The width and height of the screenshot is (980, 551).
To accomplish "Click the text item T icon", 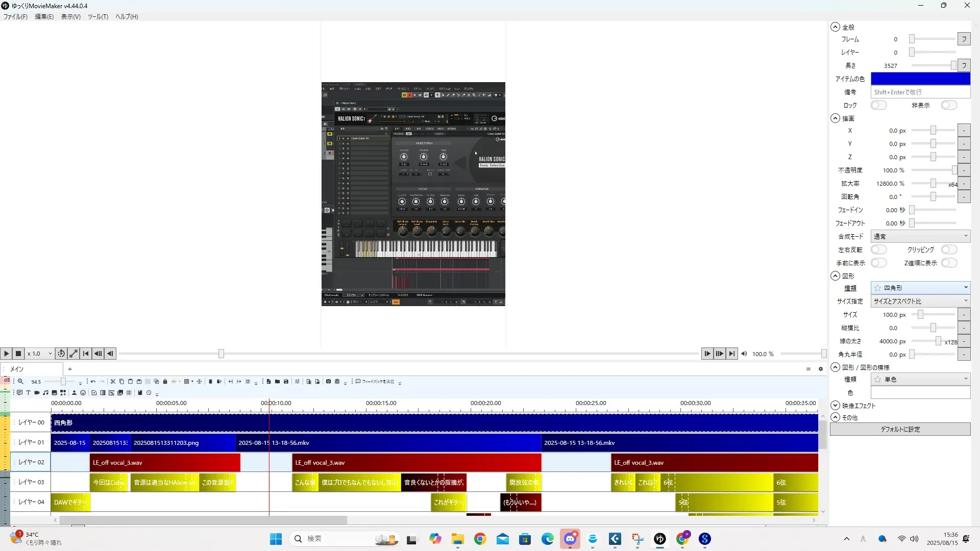I will tap(28, 393).
